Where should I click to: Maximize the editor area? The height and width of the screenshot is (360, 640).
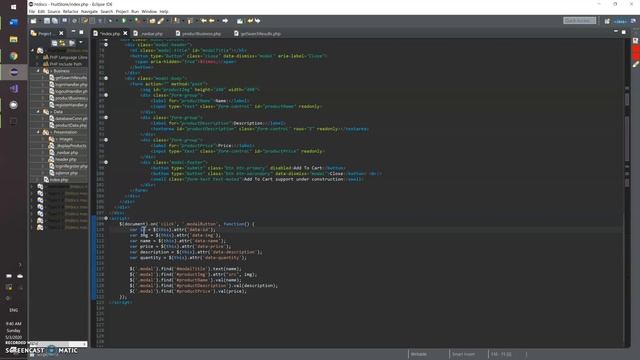coord(624,31)
